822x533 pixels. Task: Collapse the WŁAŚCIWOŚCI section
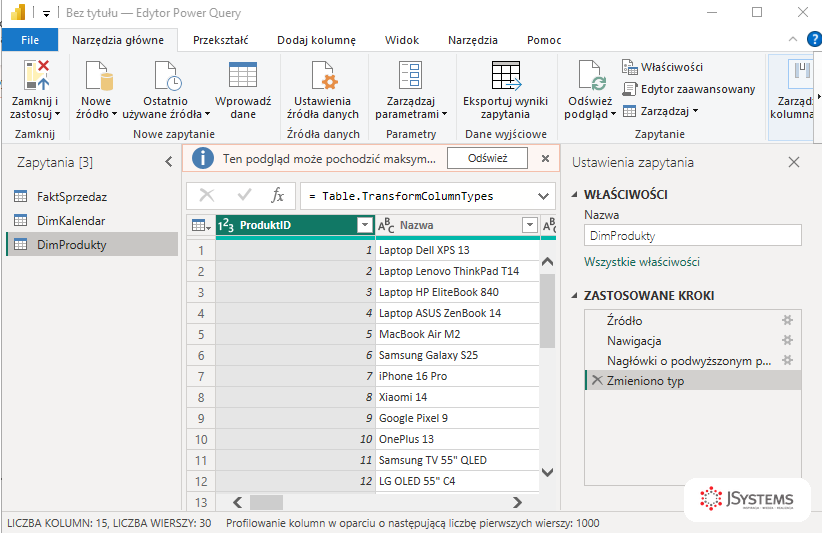(x=575, y=194)
